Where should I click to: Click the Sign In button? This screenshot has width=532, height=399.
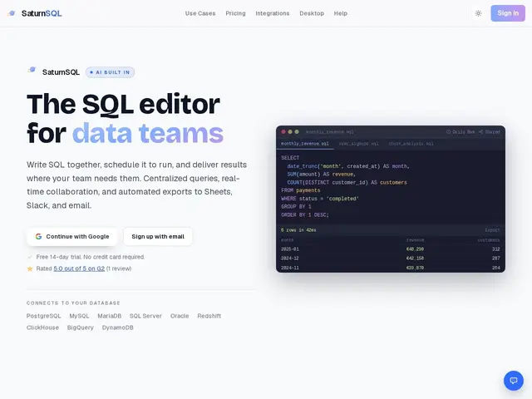[x=508, y=13]
